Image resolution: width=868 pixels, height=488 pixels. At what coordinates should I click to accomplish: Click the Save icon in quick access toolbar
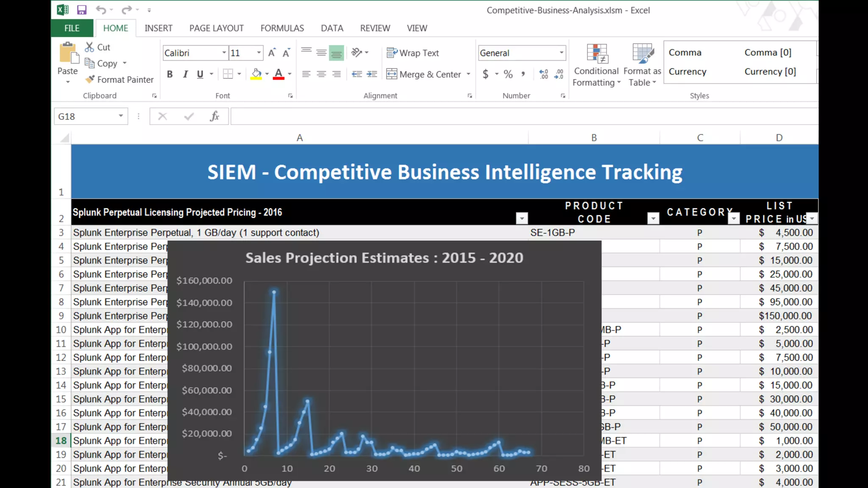(81, 10)
